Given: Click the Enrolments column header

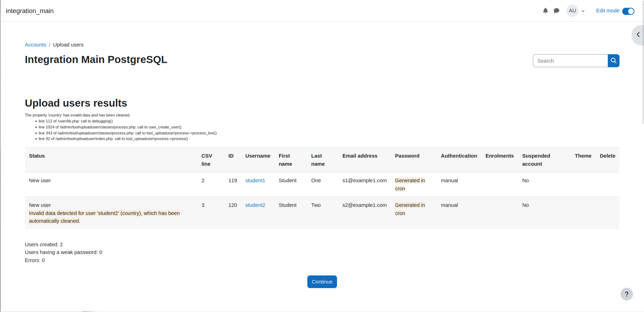Looking at the screenshot, I should click(x=499, y=156).
